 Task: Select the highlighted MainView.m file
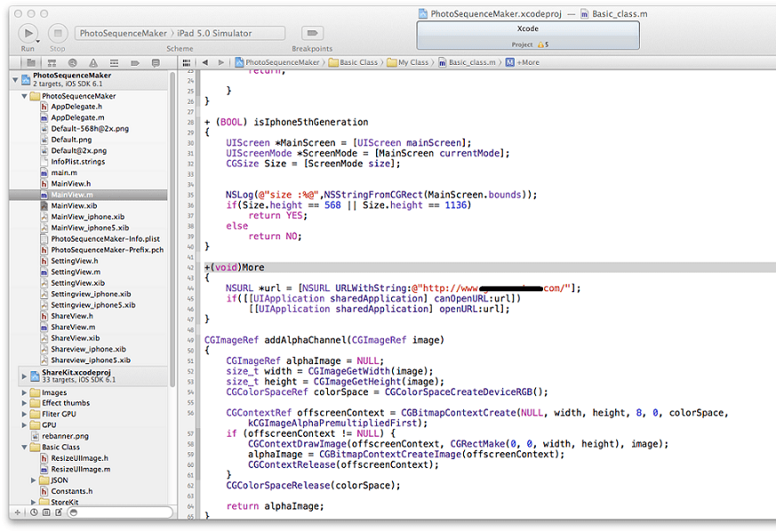(88, 195)
